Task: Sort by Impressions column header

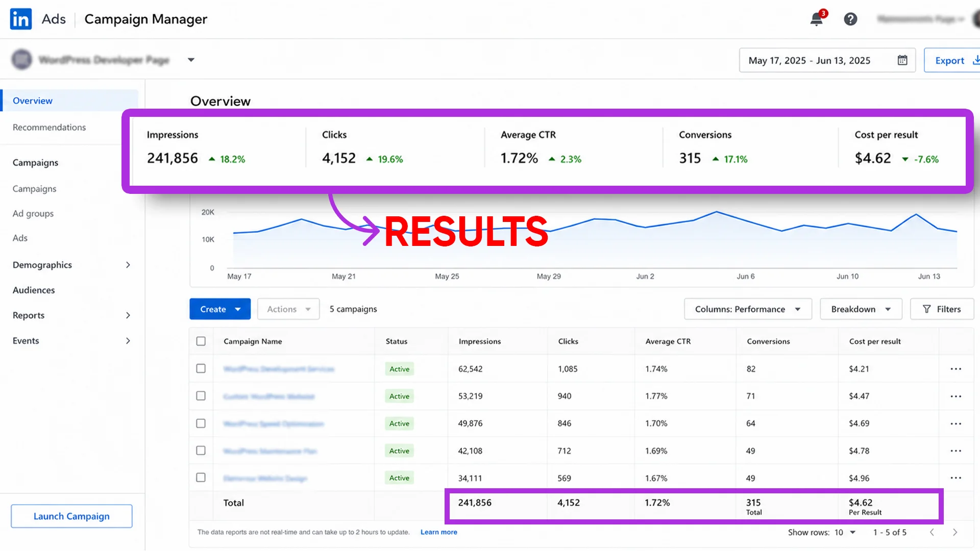Action: (x=480, y=341)
